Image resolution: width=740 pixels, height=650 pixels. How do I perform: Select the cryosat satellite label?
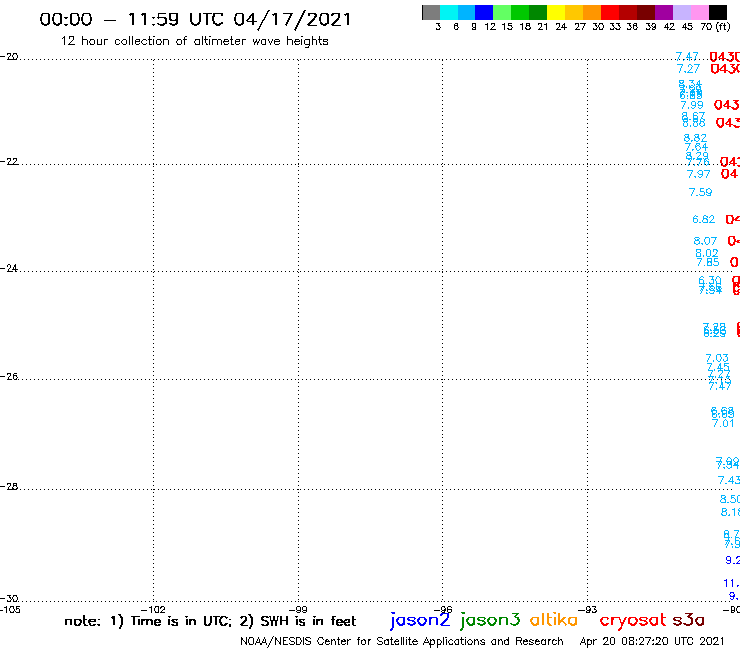click(x=633, y=620)
